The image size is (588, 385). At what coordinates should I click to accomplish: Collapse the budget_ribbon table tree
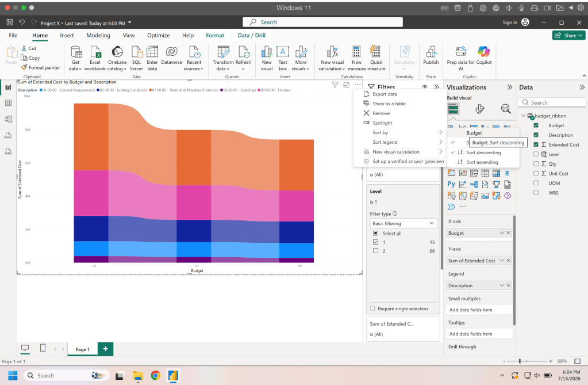click(524, 116)
